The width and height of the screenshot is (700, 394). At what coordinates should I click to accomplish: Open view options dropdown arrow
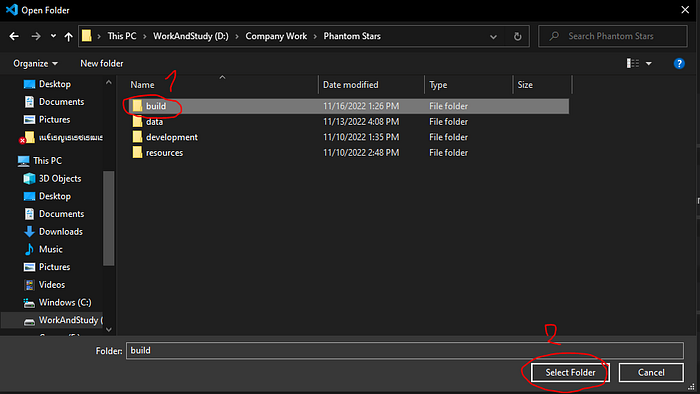(x=649, y=64)
